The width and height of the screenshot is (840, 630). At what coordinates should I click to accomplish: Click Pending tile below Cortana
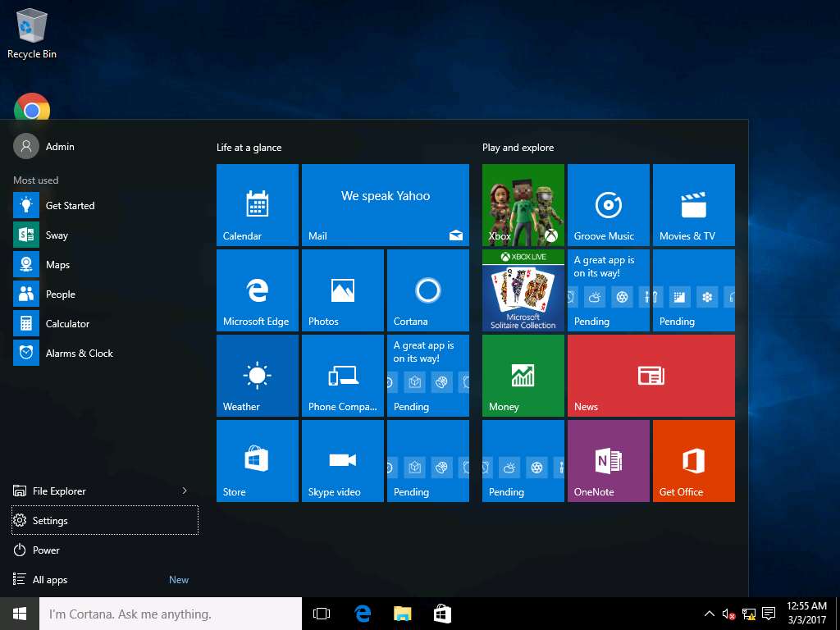pos(428,376)
